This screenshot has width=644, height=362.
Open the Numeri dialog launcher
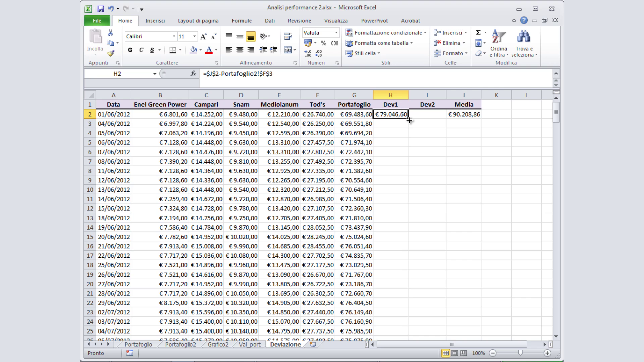337,63
